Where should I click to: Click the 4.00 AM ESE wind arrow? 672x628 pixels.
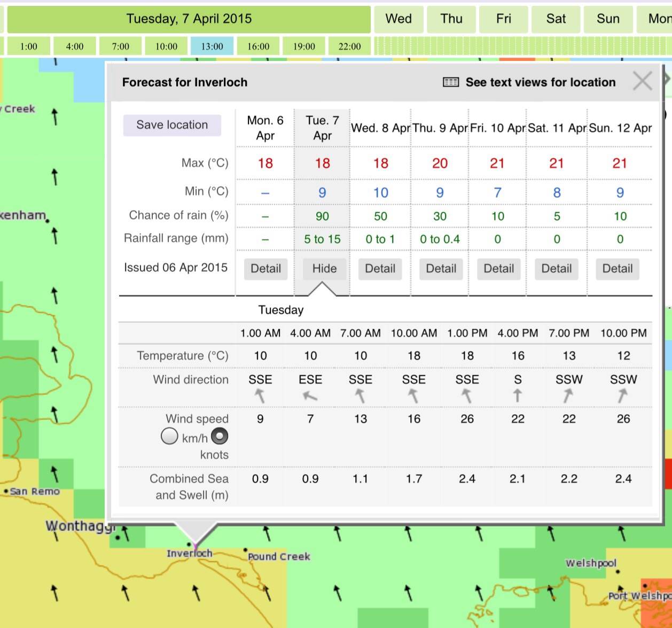310,396
